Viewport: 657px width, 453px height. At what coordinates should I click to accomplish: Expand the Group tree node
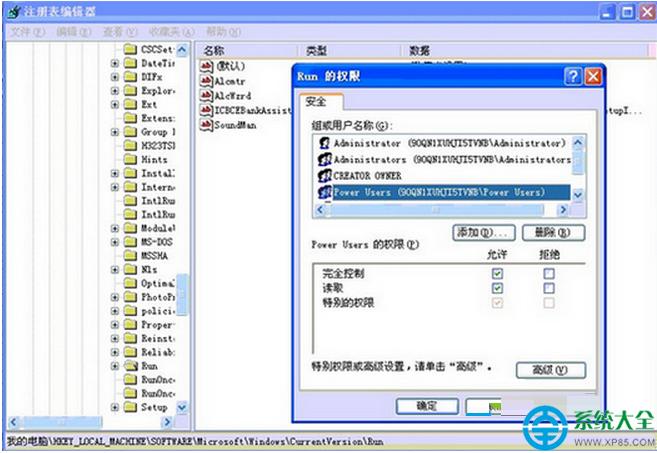click(115, 132)
